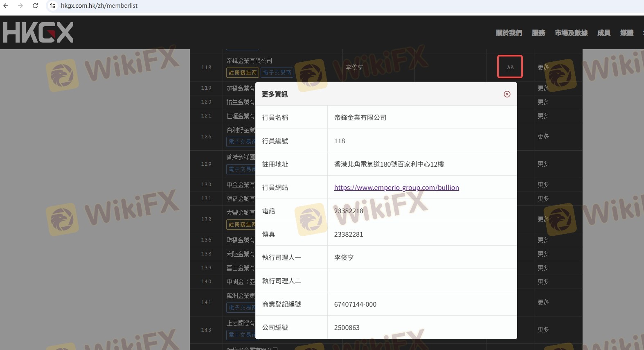This screenshot has width=644, height=350.
Task: Click the browser back arrow
Action: [x=6, y=6]
